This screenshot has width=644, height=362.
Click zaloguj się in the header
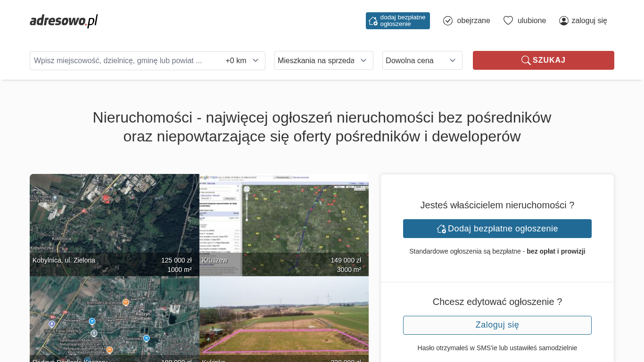coord(589,21)
